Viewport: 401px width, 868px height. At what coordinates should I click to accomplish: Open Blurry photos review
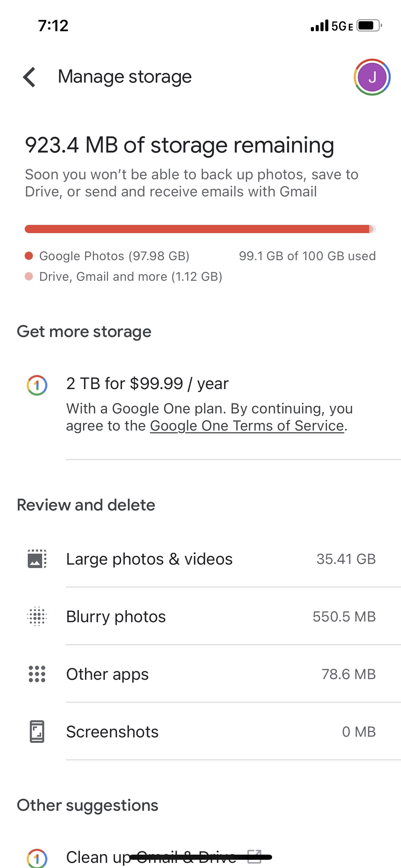coord(116,617)
